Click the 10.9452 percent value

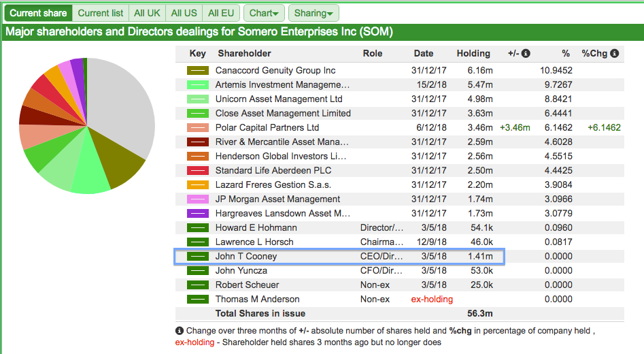556,70
